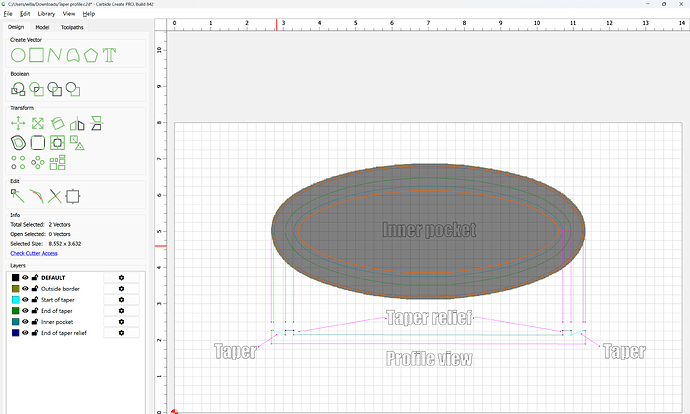Select the Text creation tool

[110, 54]
